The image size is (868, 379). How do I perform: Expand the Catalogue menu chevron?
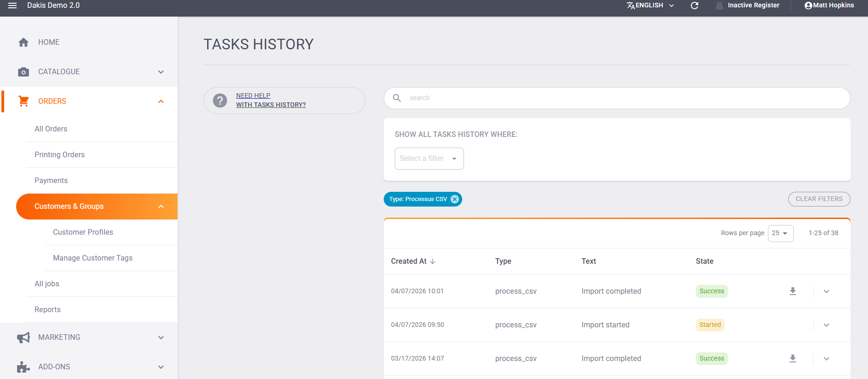click(x=161, y=72)
